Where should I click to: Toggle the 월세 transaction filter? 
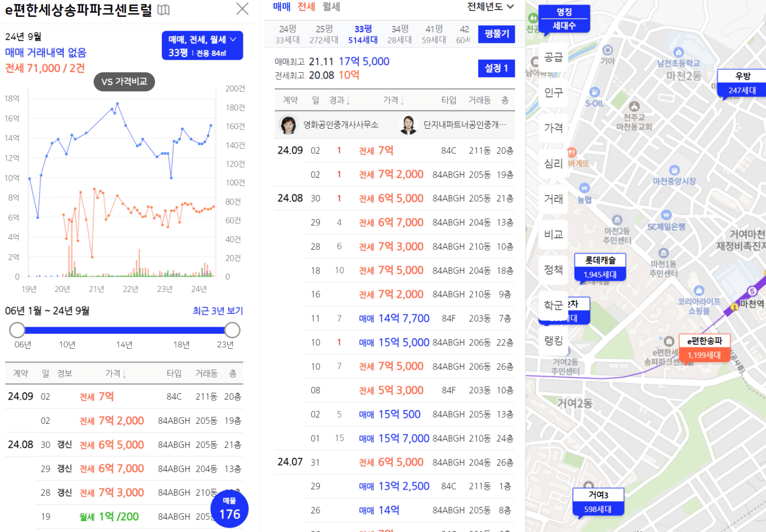click(331, 7)
